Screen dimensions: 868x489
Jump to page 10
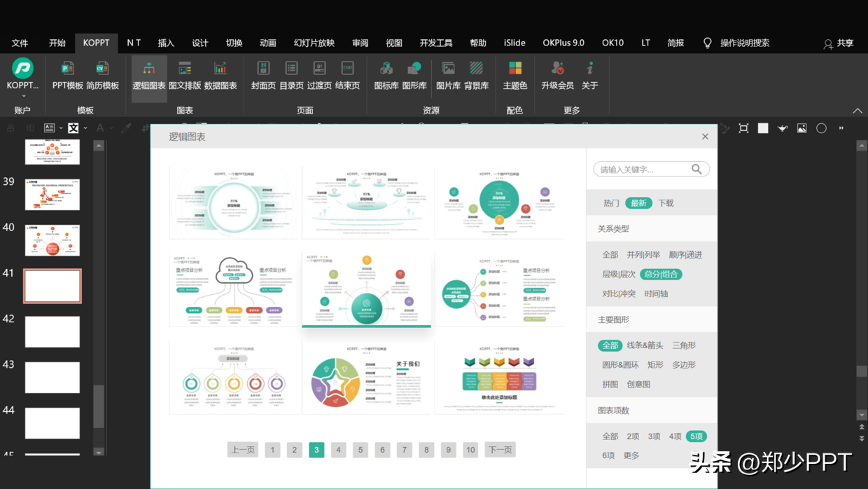(x=470, y=450)
